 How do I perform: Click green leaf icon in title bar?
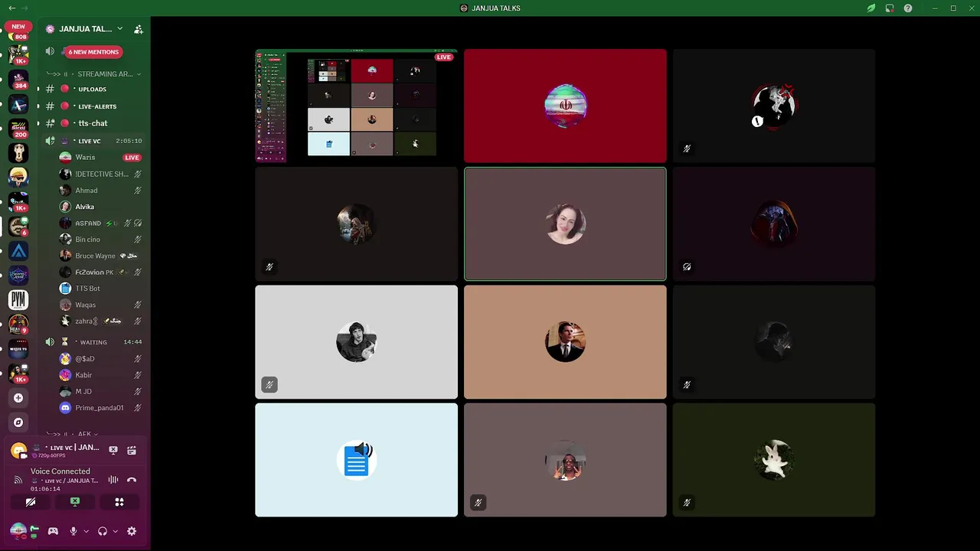point(871,8)
